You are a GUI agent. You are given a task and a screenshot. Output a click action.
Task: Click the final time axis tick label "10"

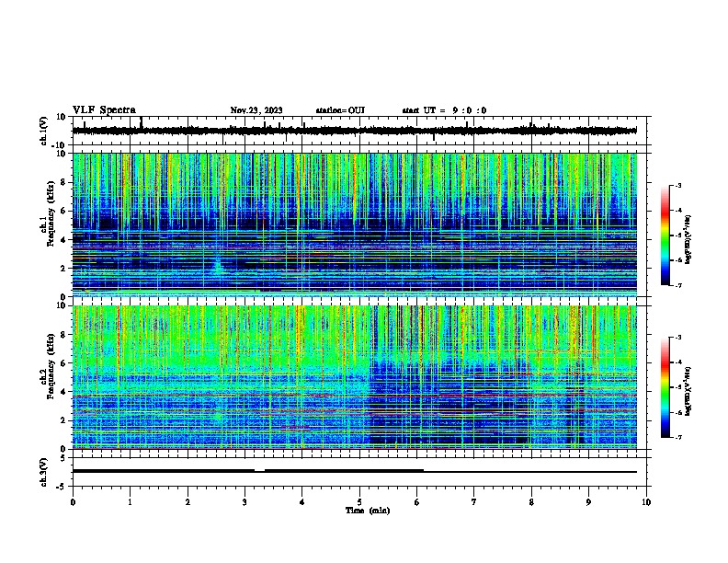click(x=646, y=502)
